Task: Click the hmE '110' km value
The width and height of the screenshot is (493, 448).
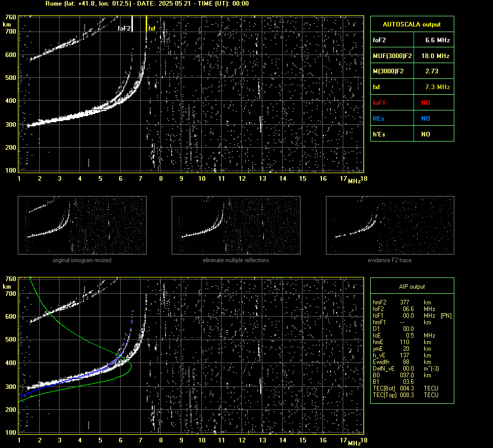Action: [x=404, y=342]
